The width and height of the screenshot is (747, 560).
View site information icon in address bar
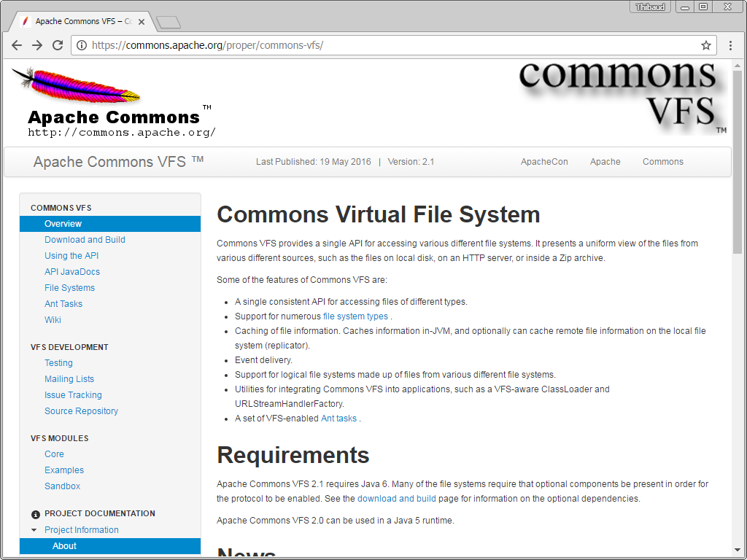(x=82, y=45)
